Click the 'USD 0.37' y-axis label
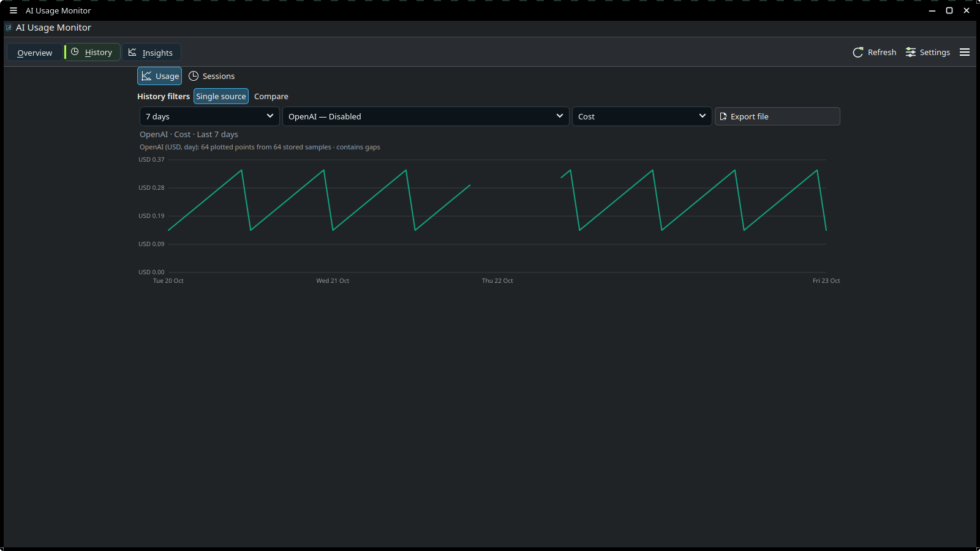This screenshot has height=551, width=980. (151, 160)
